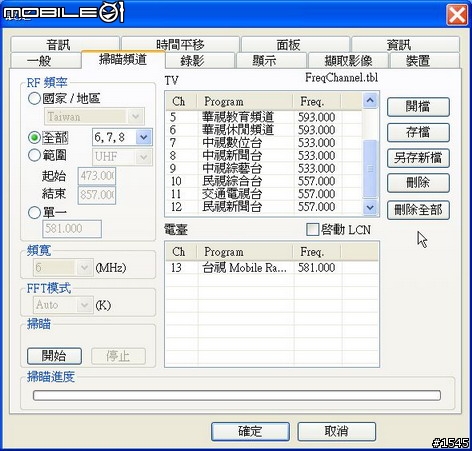
Task: Click the TV list scrollbar thumb
Action: [370, 168]
